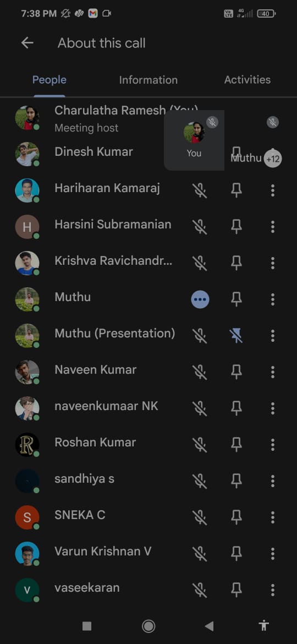Tap the Android home navigation button
This screenshot has width=297, height=644.
[148, 626]
